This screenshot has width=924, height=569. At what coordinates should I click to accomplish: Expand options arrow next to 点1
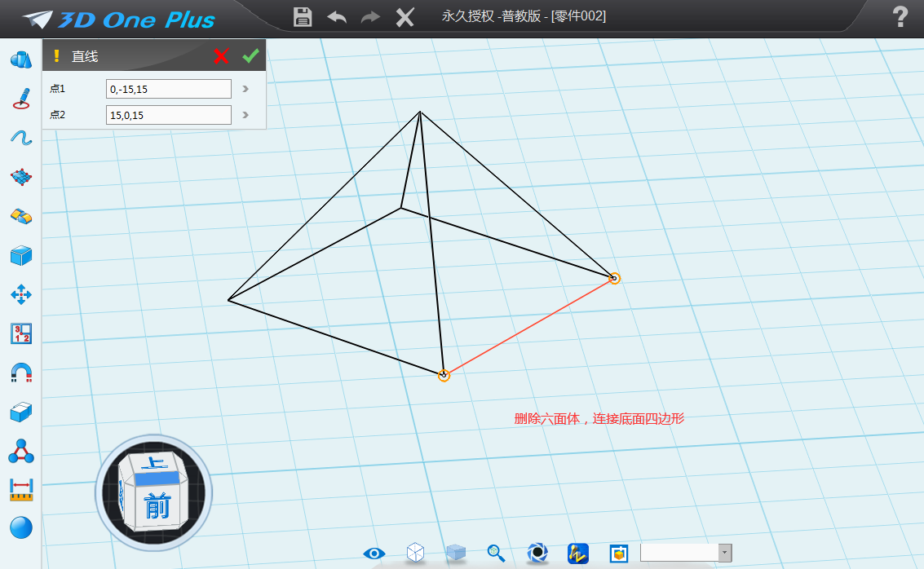point(245,89)
